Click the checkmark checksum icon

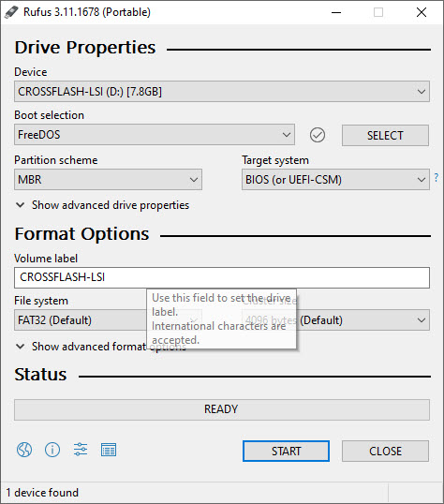pyautogui.click(x=318, y=135)
